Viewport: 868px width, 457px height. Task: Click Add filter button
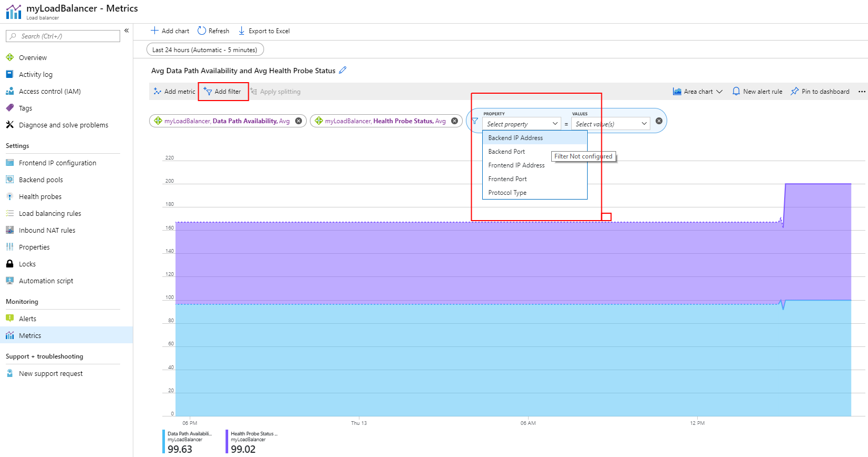pyautogui.click(x=222, y=92)
